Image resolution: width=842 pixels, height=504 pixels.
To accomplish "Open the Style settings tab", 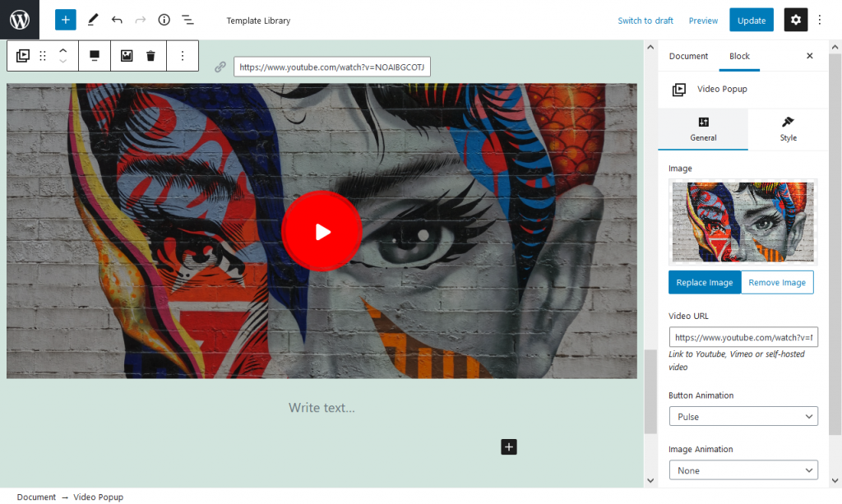I will pyautogui.click(x=788, y=129).
